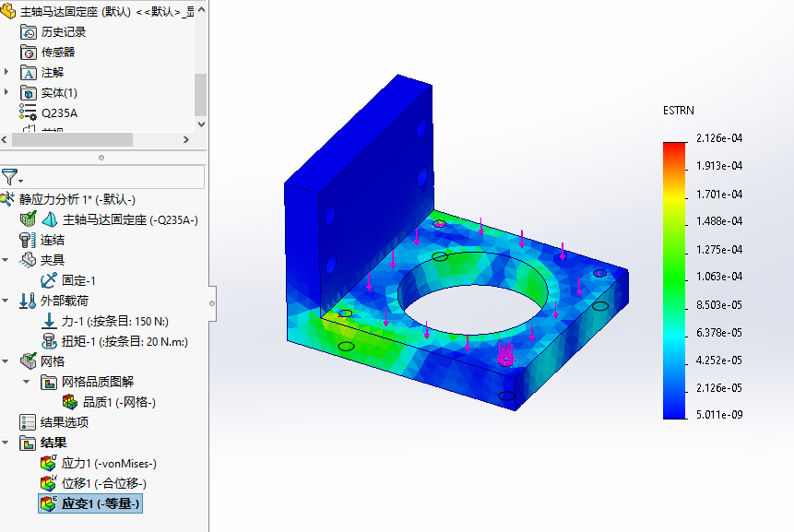Image resolution: width=794 pixels, height=532 pixels.
Task: Select the 固定-1 fixed geometry icon
Action: [x=49, y=280]
